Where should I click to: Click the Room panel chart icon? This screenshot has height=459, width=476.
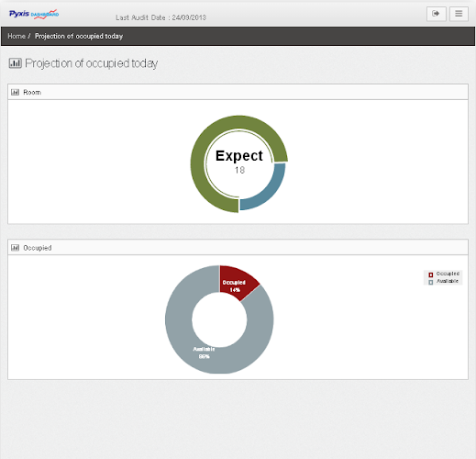(x=15, y=92)
